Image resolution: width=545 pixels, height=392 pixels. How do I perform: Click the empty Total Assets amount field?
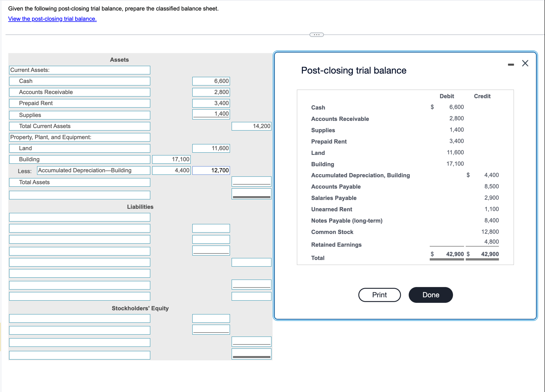click(x=251, y=181)
